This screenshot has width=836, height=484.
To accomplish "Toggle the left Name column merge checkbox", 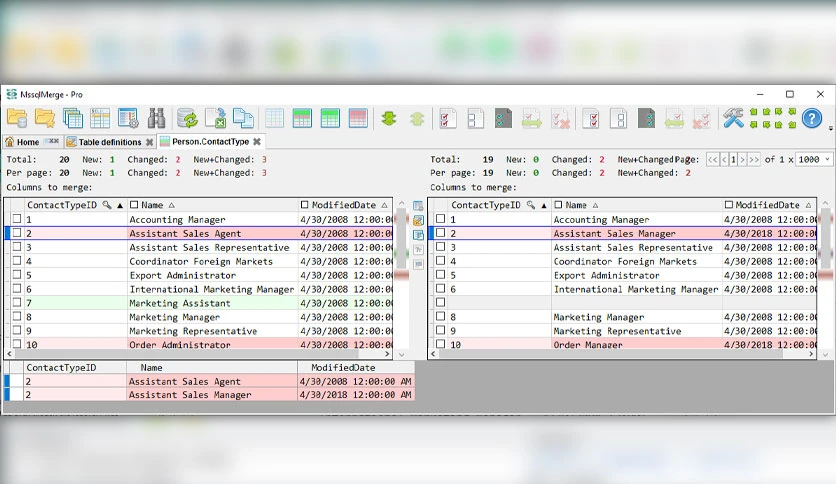I will (x=134, y=205).
